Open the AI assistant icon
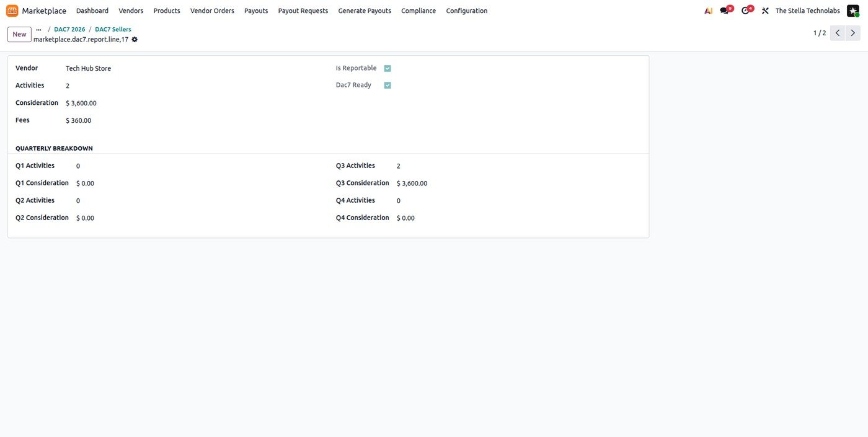 coord(709,11)
